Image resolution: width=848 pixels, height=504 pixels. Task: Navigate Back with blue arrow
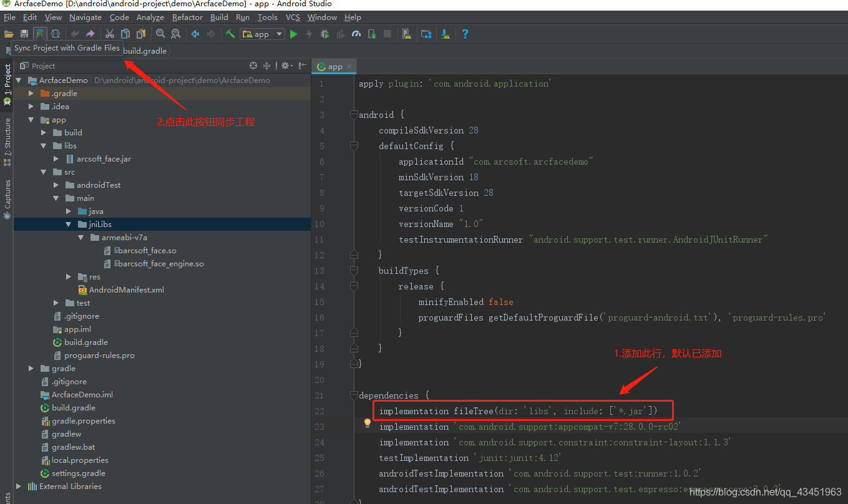195,34
